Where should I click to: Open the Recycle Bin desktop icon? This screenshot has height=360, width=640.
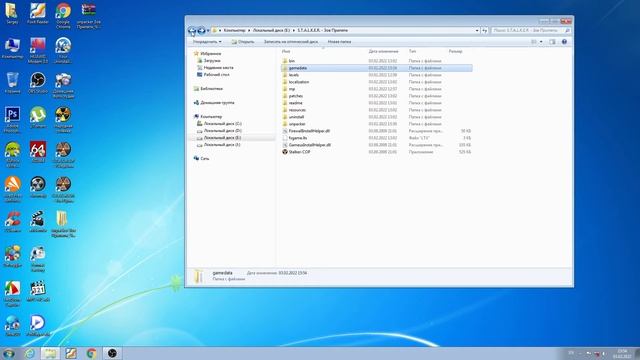click(x=12, y=83)
